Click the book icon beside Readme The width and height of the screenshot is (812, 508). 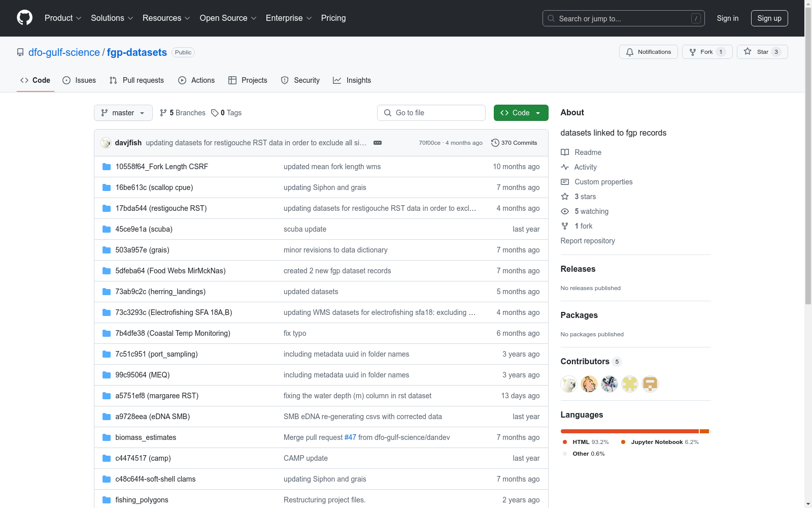click(x=565, y=152)
